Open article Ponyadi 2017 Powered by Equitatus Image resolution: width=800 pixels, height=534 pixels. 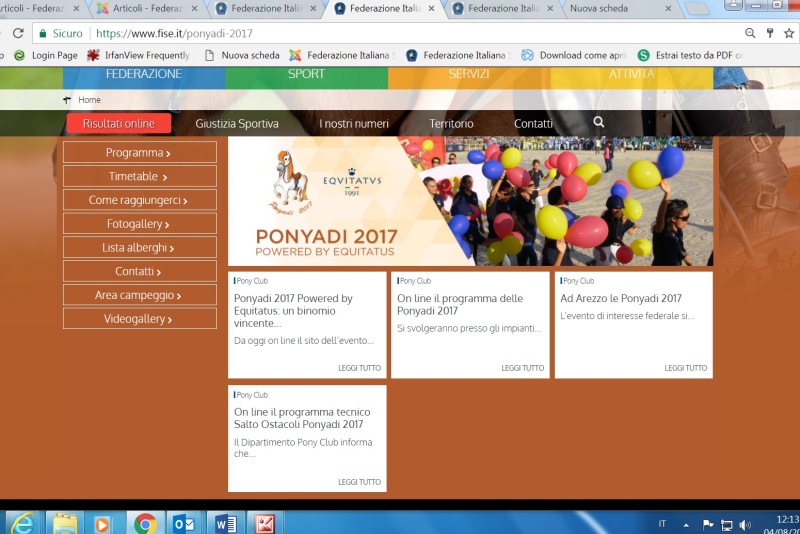pos(293,311)
